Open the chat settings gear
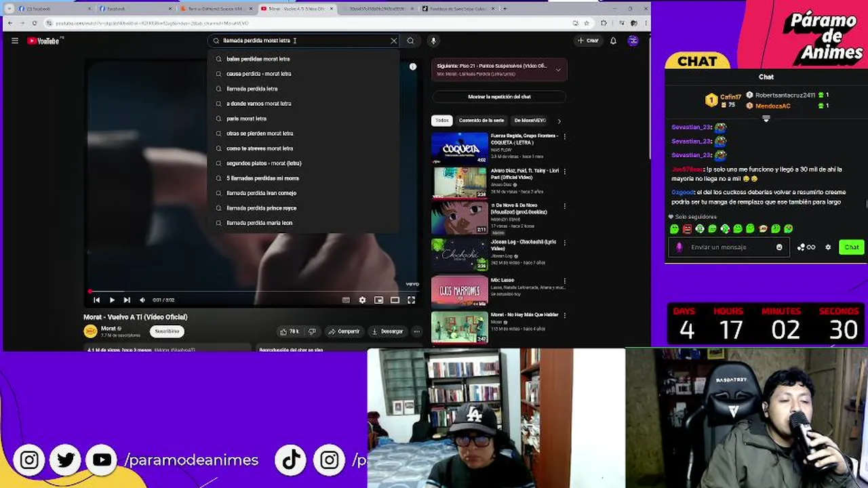 pos(828,247)
